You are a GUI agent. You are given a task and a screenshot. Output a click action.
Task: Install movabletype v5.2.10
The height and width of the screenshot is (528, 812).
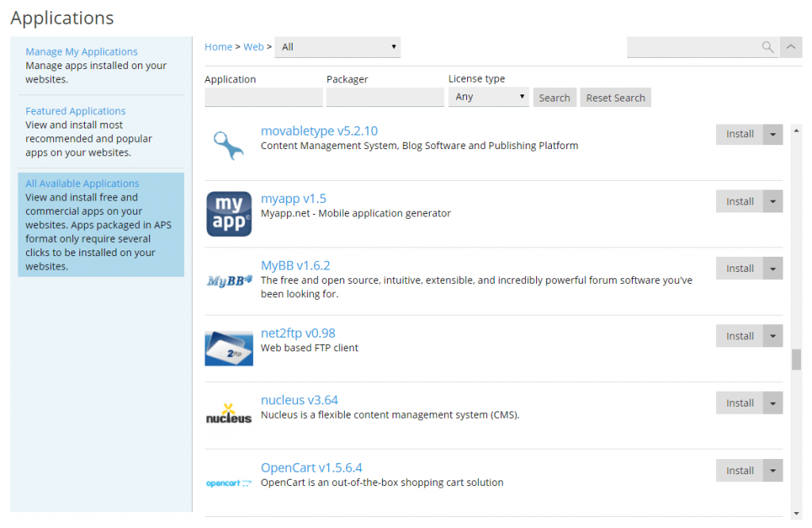[x=740, y=135]
